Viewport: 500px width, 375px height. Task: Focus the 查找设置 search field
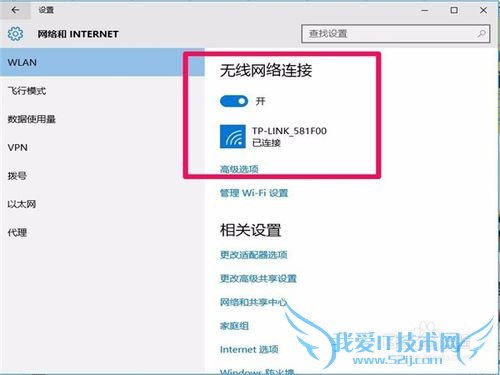click(396, 33)
